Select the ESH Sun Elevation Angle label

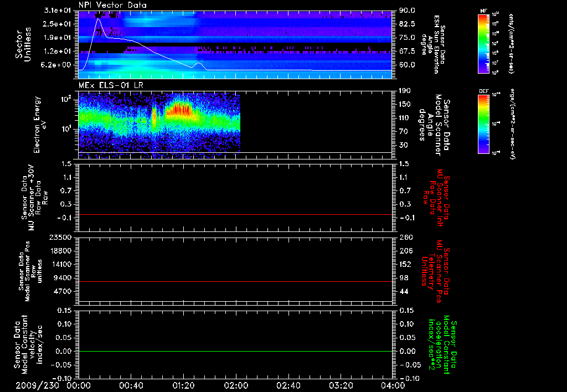pos(434,44)
